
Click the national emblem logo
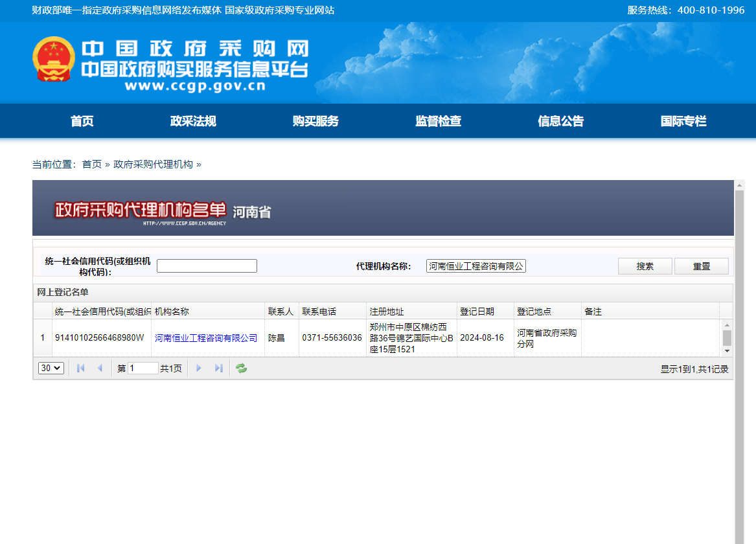(x=54, y=59)
